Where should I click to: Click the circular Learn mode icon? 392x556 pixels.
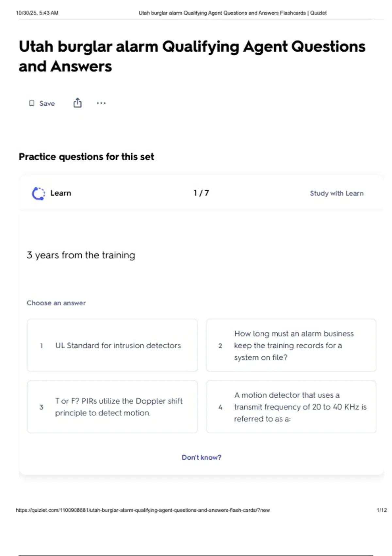pyautogui.click(x=39, y=193)
